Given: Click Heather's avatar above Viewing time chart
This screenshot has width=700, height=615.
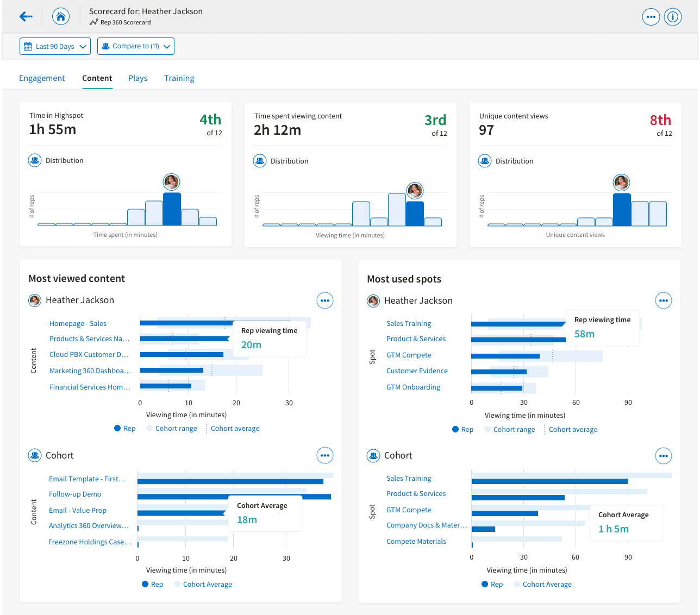Looking at the screenshot, I should (415, 191).
